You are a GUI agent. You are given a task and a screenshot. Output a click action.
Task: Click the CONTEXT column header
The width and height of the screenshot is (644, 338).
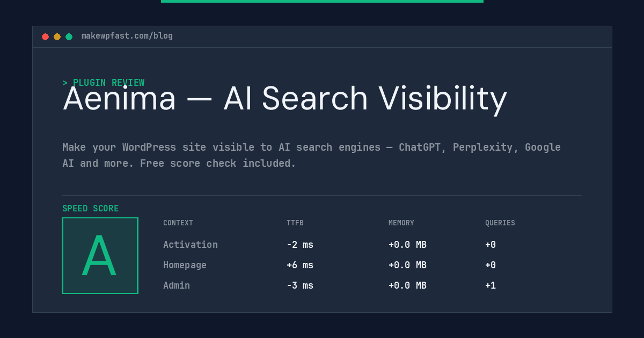pyautogui.click(x=178, y=223)
